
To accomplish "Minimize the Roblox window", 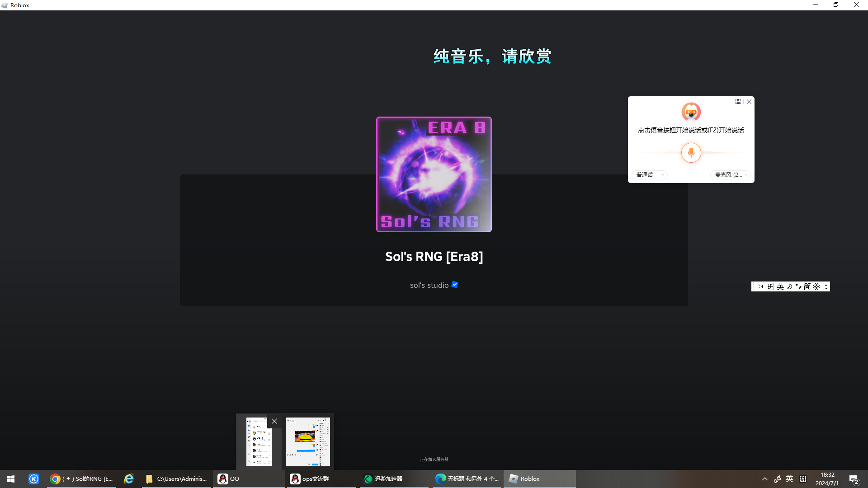I will [x=816, y=5].
